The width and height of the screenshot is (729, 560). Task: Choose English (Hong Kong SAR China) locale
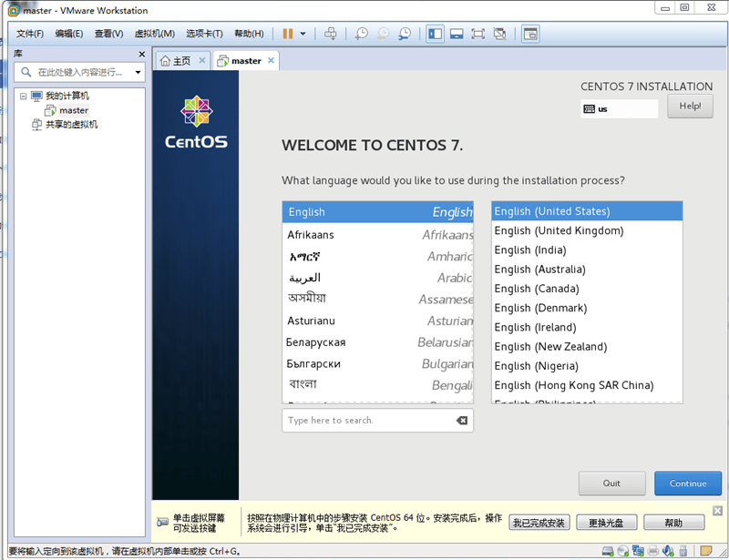[587, 385]
